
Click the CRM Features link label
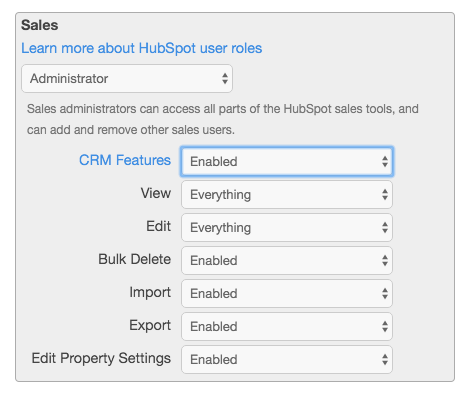coord(125,160)
